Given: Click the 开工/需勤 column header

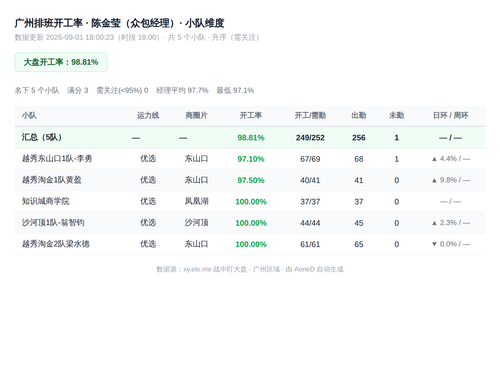Looking at the screenshot, I should tap(310, 116).
